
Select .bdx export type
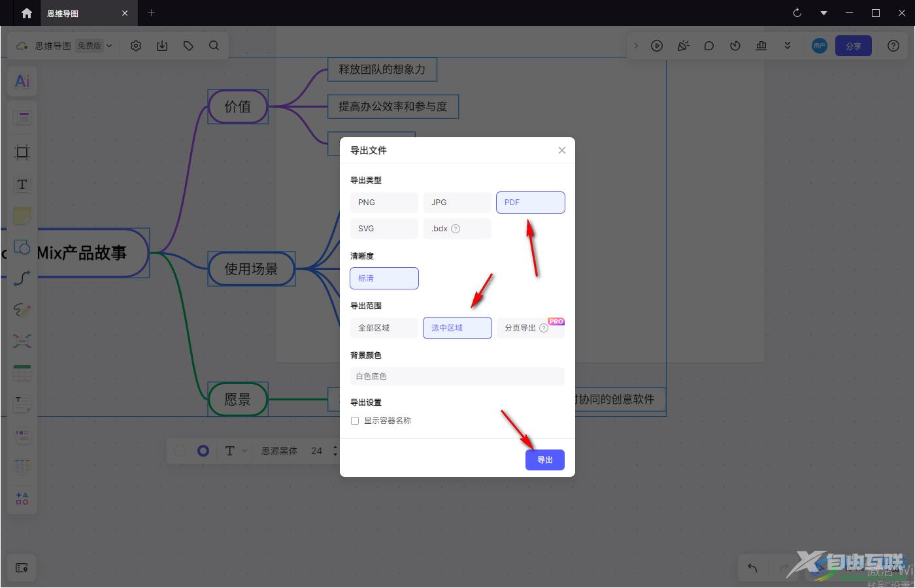point(457,229)
